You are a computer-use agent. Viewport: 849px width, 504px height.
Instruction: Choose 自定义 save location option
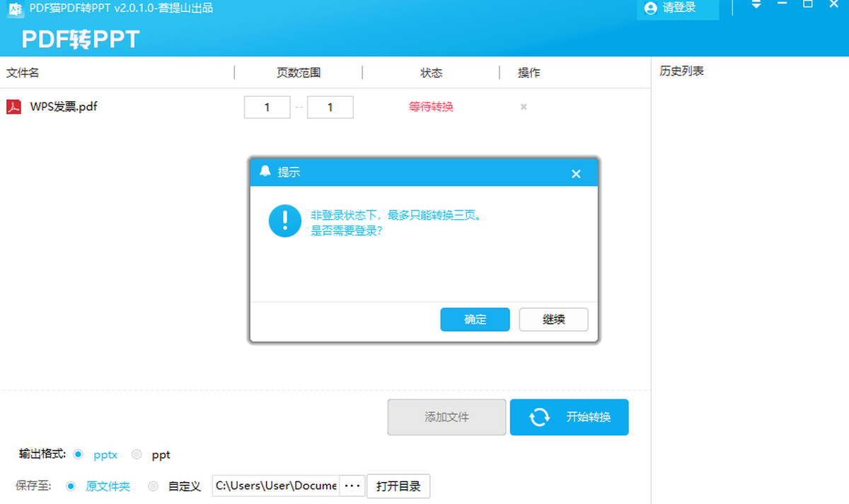153,486
